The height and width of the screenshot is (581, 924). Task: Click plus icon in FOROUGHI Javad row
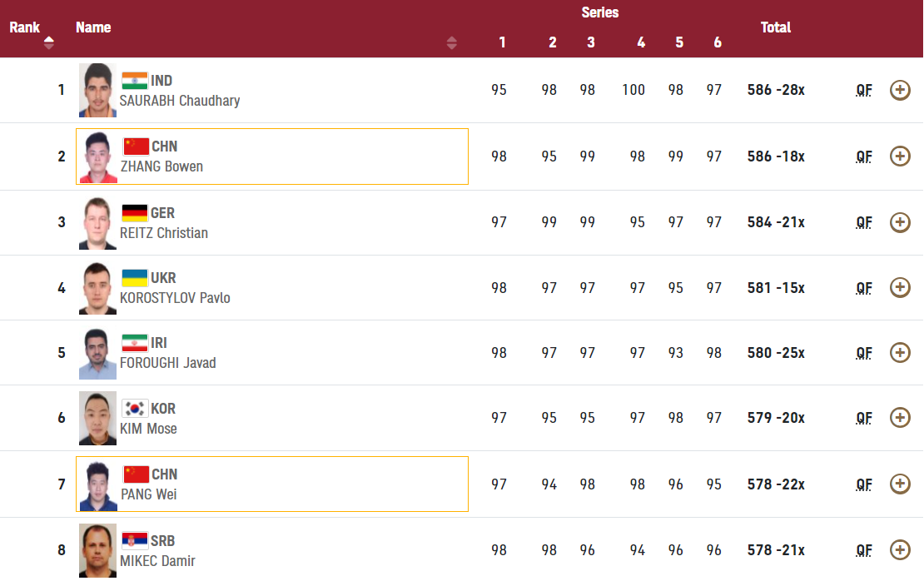tap(900, 352)
